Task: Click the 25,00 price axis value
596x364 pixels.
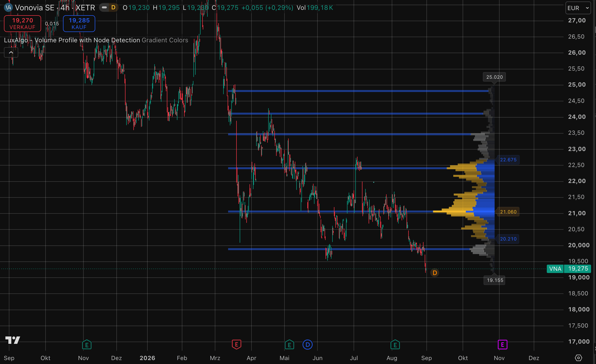Action: pyautogui.click(x=577, y=85)
